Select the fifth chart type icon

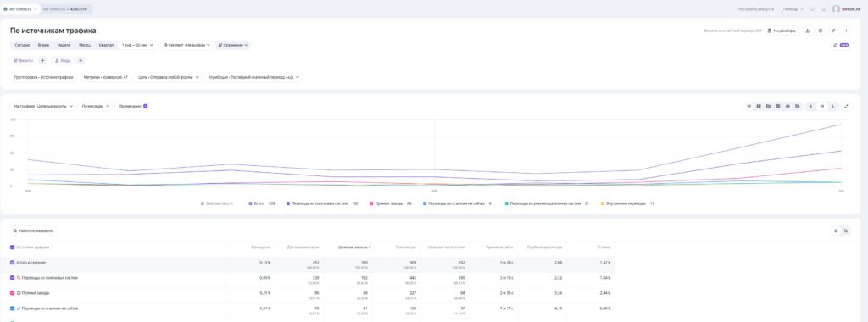[x=787, y=106]
